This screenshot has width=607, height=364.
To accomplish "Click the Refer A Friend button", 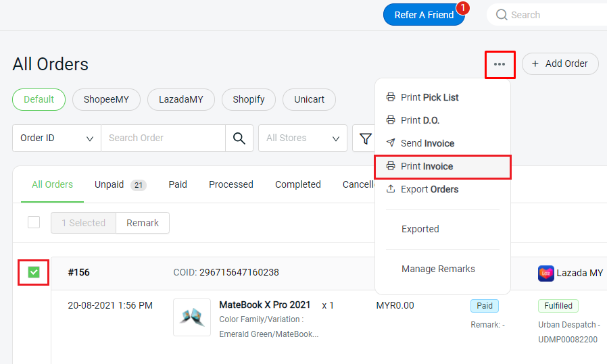I will (424, 15).
